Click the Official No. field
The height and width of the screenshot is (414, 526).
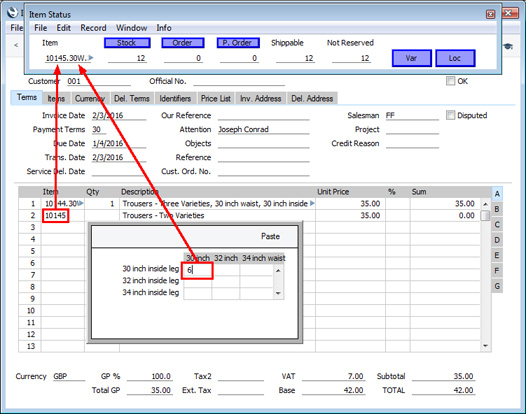point(239,81)
